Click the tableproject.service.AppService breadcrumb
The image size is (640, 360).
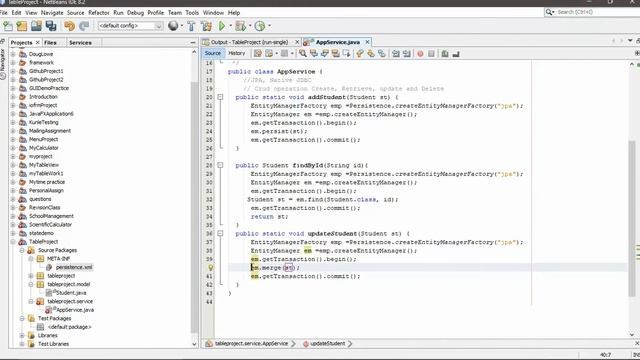point(251,344)
